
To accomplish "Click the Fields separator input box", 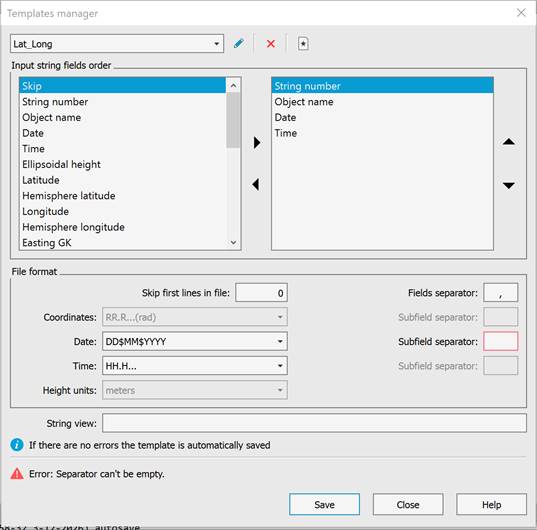I will point(500,293).
